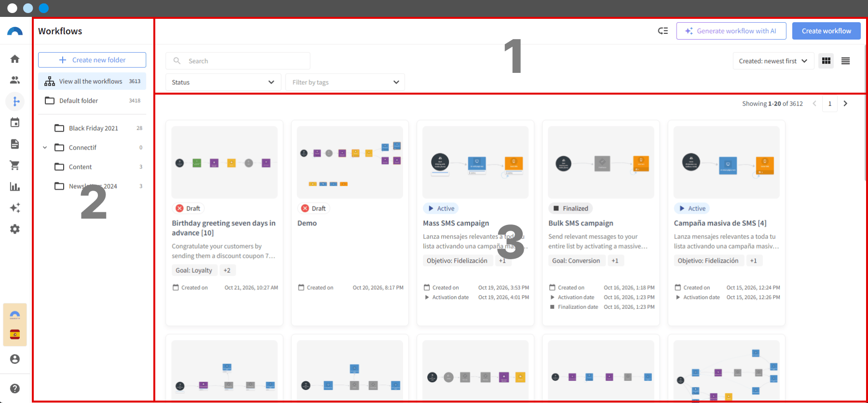Open the bar chart reports icon
The width and height of the screenshot is (868, 403).
tap(15, 186)
